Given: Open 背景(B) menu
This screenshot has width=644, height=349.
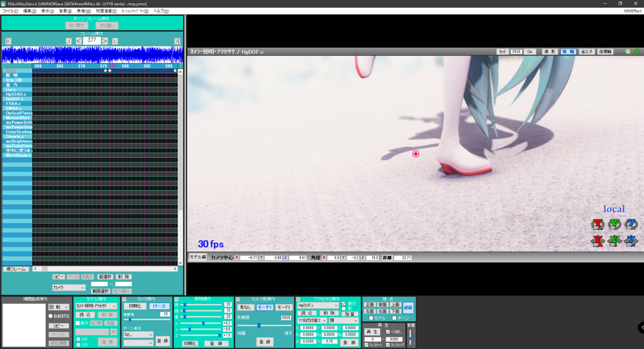Looking at the screenshot, I should pos(65,11).
